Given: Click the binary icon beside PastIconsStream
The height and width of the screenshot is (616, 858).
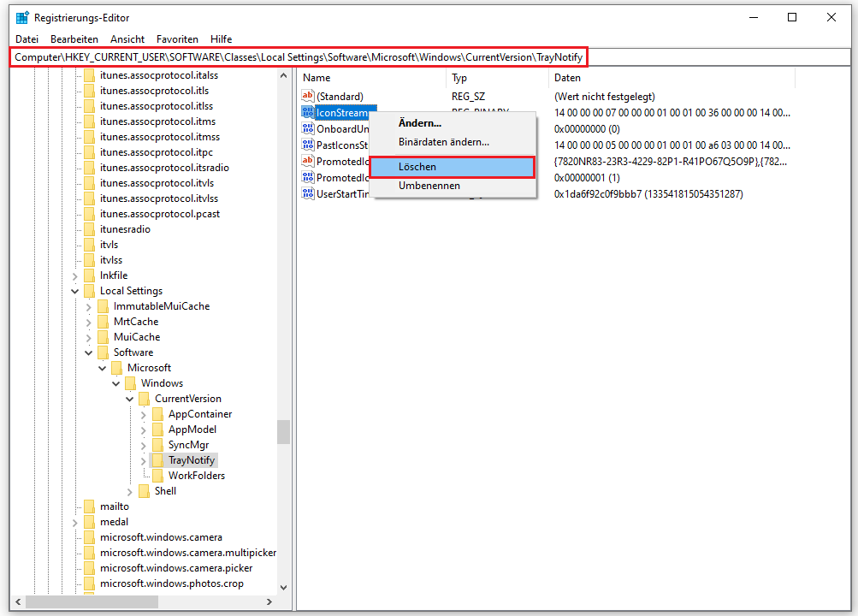Looking at the screenshot, I should click(308, 145).
